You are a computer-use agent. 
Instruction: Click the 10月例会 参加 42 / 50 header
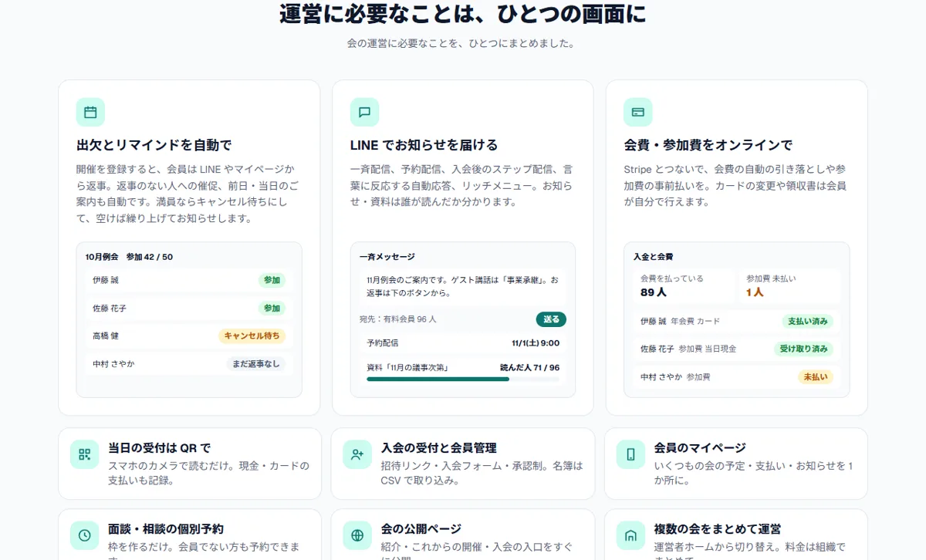[129, 257]
